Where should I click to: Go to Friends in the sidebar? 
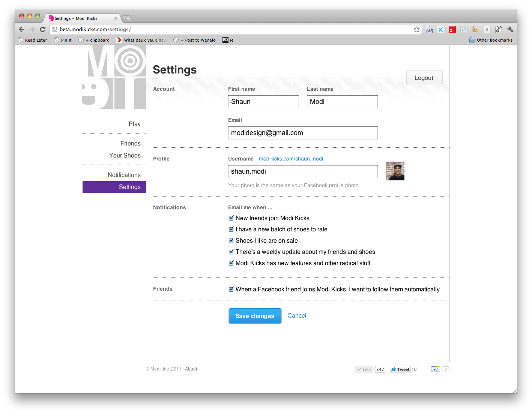point(130,144)
